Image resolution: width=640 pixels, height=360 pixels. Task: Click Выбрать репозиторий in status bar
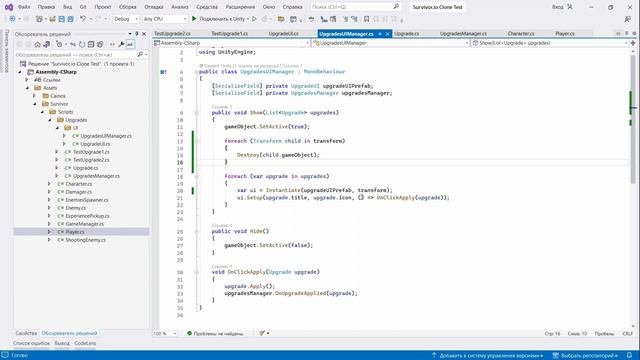[585, 356]
